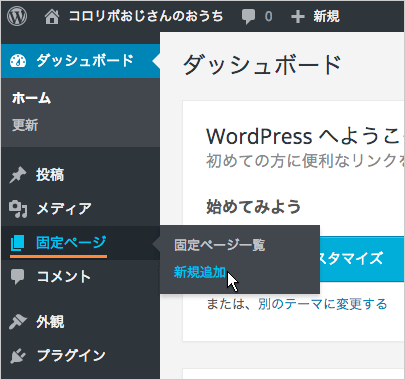Click the dashboard gauge icon
The width and height of the screenshot is (405, 380).
tap(18, 61)
